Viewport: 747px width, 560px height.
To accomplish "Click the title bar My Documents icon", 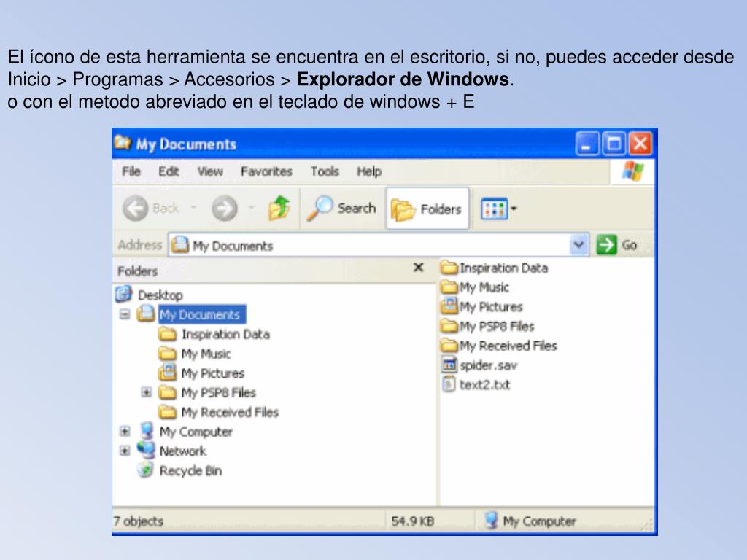I will [x=123, y=142].
